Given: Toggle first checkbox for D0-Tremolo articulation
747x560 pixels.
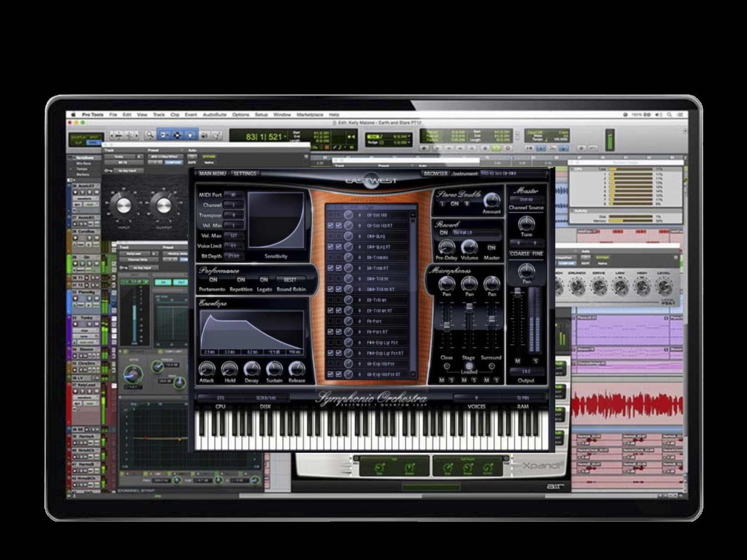Looking at the screenshot, I should (331, 258).
